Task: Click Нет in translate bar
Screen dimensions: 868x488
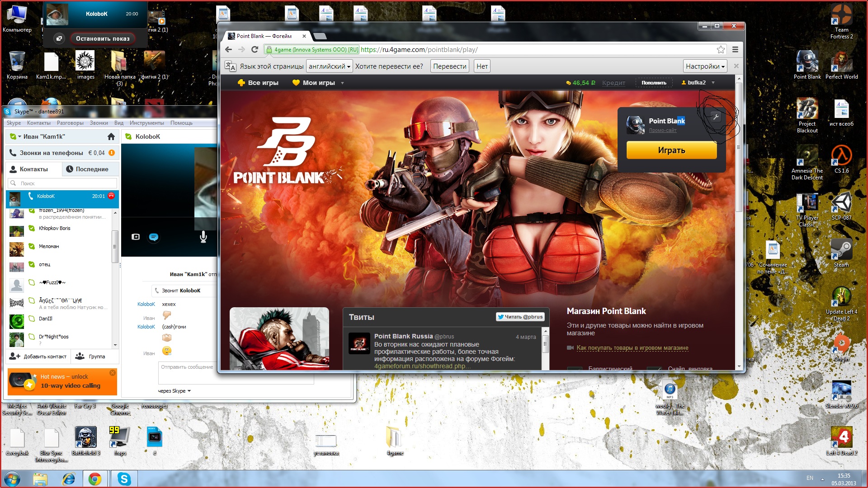Action: 482,66
